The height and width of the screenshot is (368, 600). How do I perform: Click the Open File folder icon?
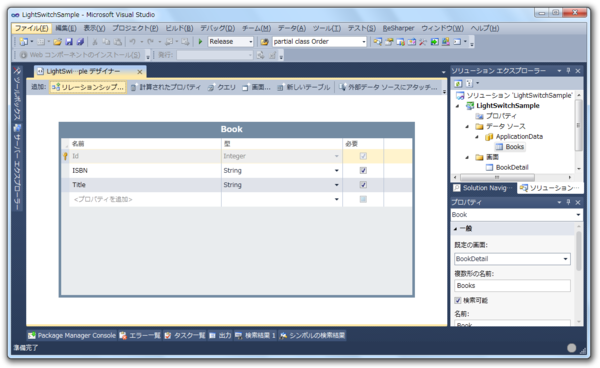(57, 42)
